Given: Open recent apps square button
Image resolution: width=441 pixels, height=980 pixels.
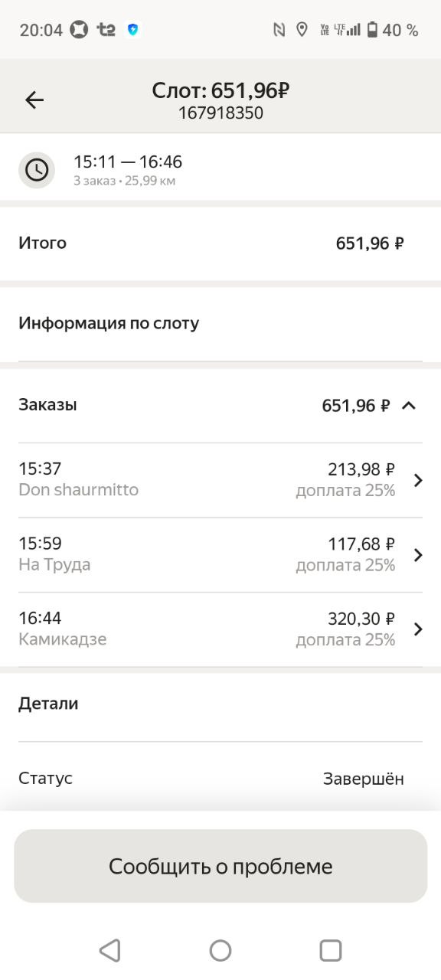Looking at the screenshot, I should pyautogui.click(x=331, y=950).
